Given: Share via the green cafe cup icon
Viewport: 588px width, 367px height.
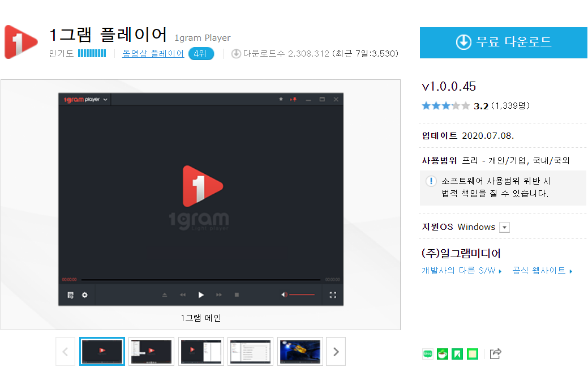Looking at the screenshot, I should click(x=443, y=353).
